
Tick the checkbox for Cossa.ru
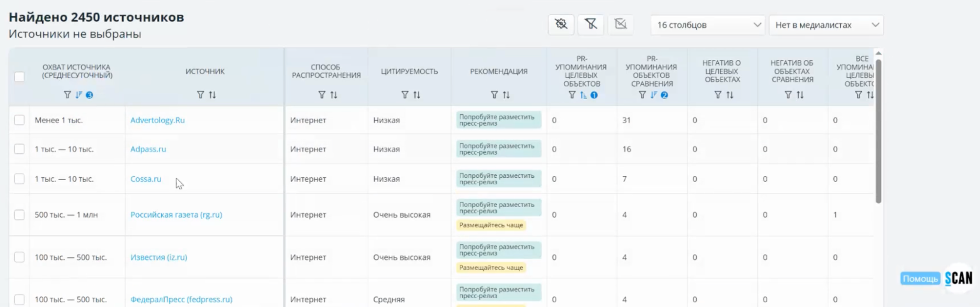pos(19,179)
